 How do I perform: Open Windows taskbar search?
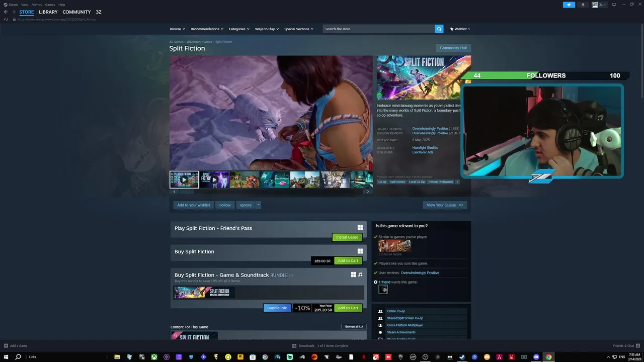point(18,357)
